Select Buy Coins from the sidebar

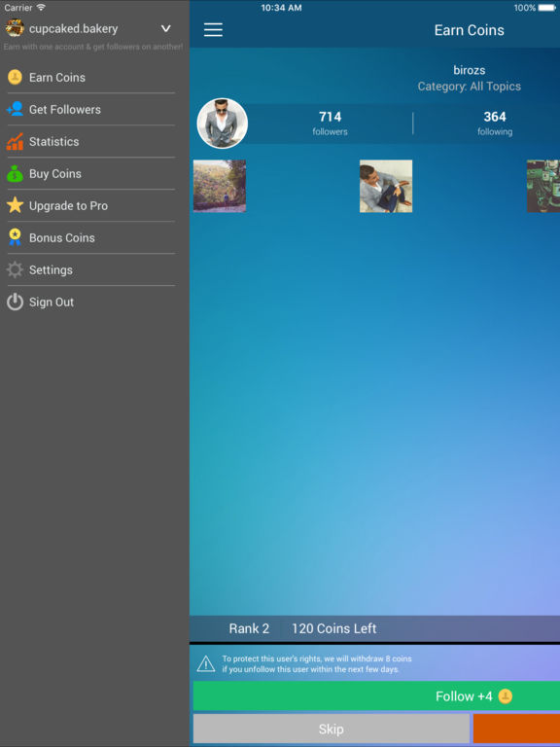90,173
